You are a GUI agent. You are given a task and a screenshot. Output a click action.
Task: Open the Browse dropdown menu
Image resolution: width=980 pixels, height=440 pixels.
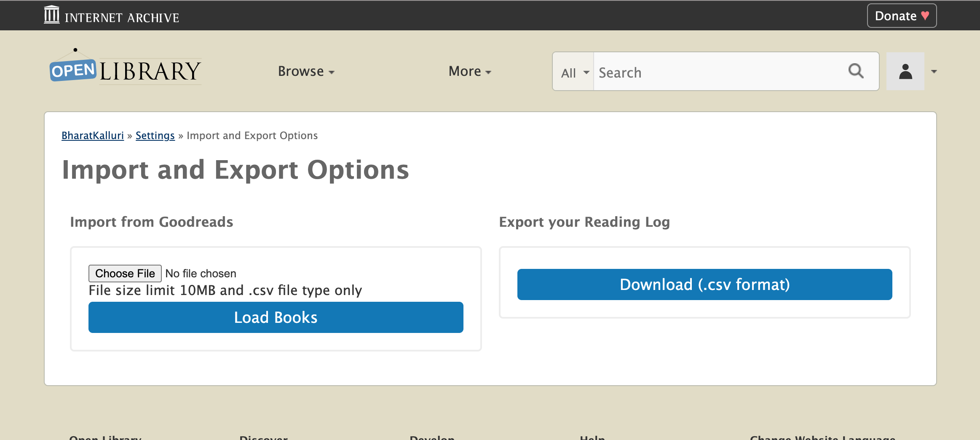tap(306, 71)
